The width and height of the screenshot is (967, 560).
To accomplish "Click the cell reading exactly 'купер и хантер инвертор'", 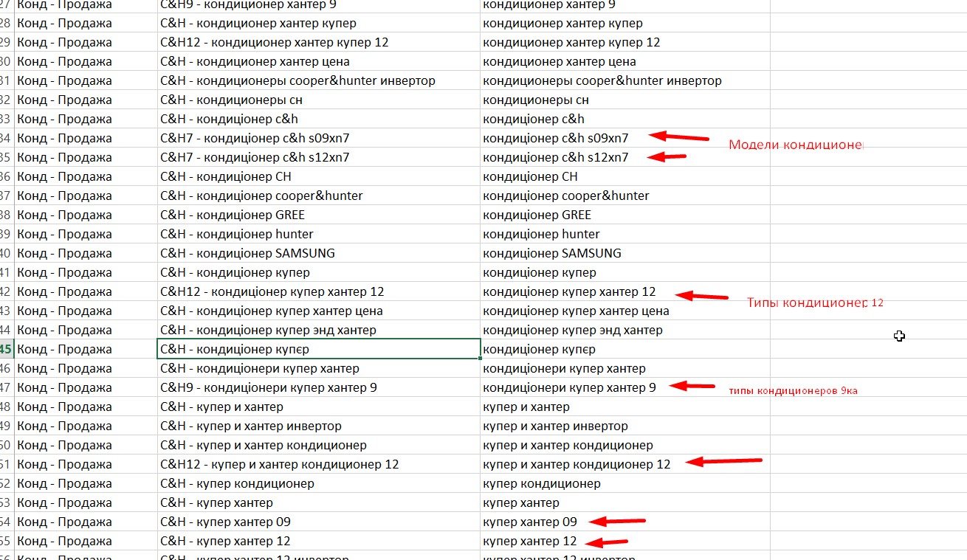I will 625,426.
